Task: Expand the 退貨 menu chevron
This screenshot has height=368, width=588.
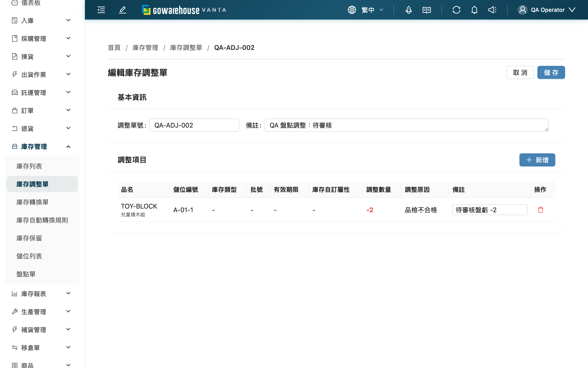Action: [x=69, y=128]
